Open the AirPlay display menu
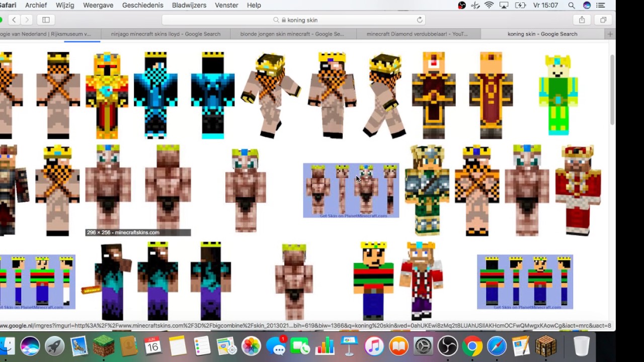This screenshot has width=644, height=362. click(504, 5)
